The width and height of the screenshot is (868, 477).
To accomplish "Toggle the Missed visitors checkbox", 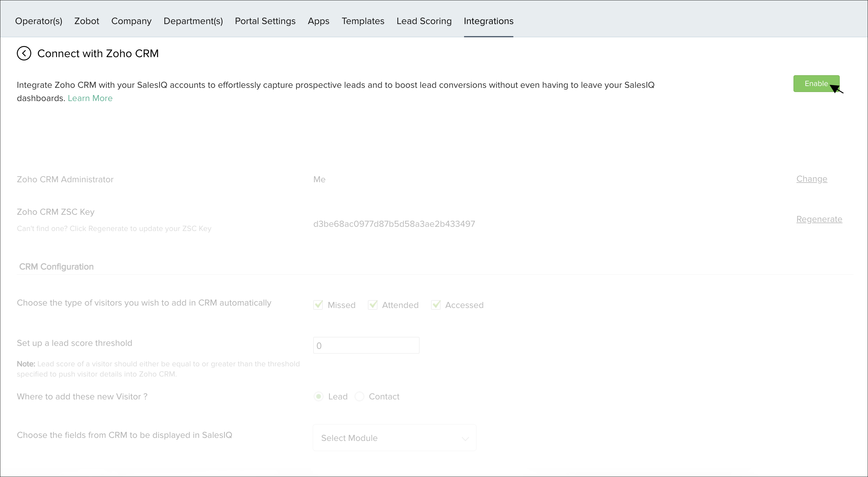I will point(318,305).
